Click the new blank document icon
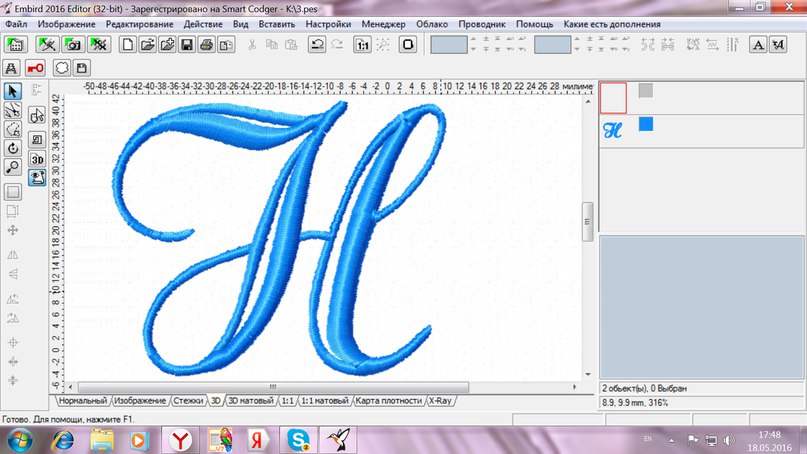Image resolution: width=807 pixels, height=454 pixels. coord(128,44)
